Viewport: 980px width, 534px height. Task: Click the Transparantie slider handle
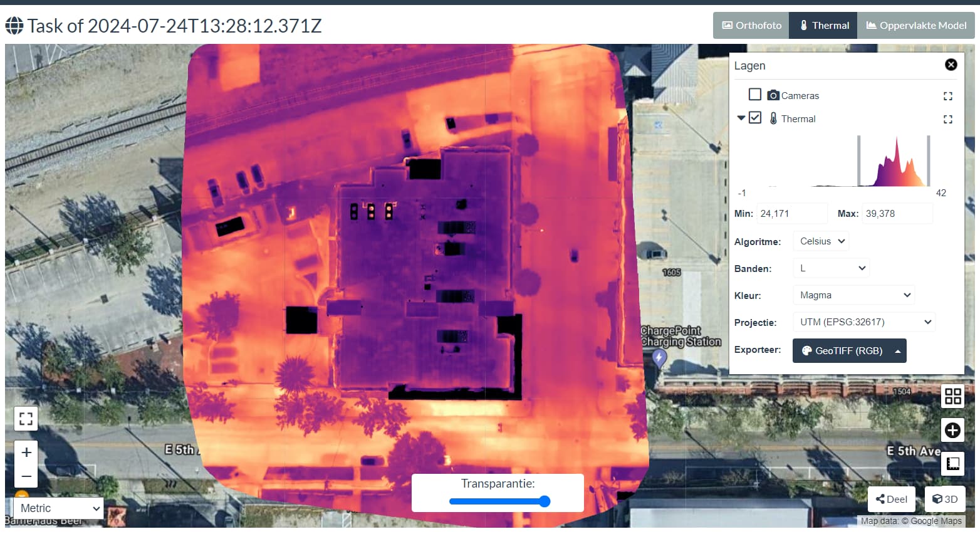pyautogui.click(x=545, y=501)
